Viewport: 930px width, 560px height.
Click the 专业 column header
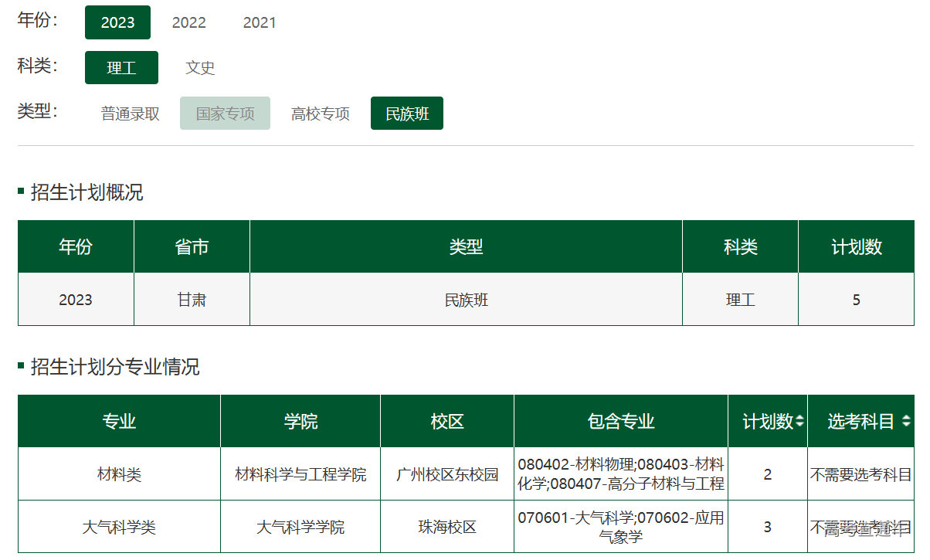click(x=119, y=422)
